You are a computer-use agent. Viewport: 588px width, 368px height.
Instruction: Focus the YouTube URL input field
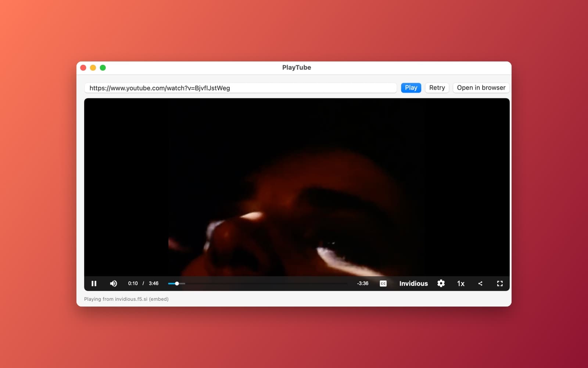tap(240, 88)
